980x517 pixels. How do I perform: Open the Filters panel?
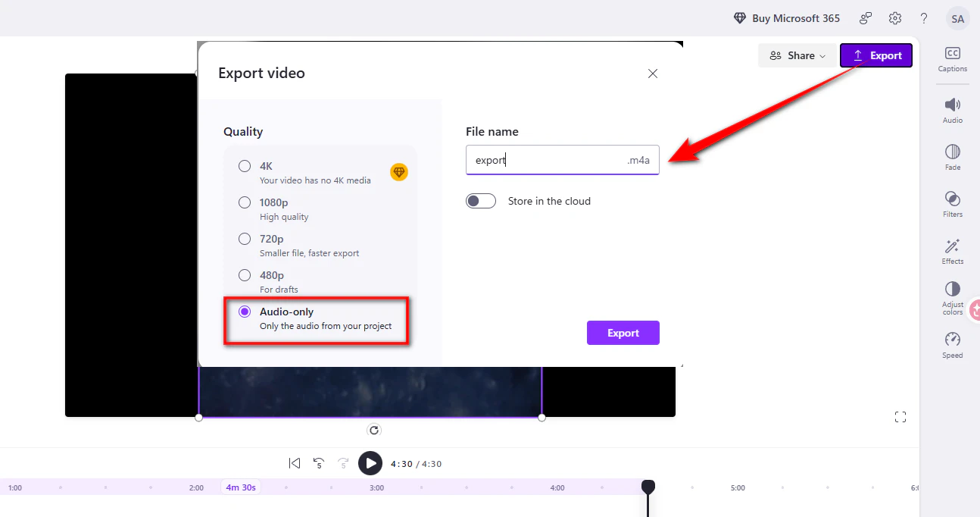pyautogui.click(x=952, y=204)
